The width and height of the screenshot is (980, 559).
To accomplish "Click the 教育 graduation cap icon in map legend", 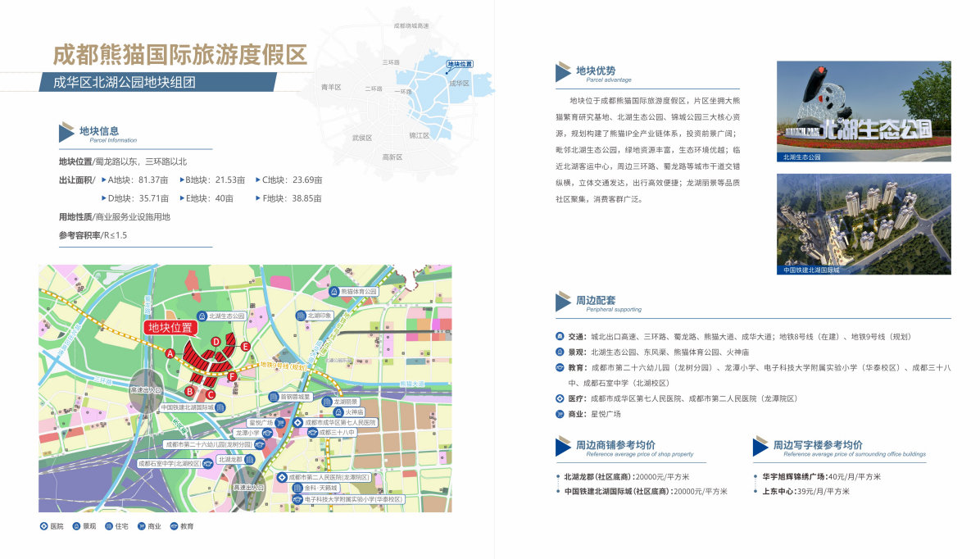I will tap(175, 526).
